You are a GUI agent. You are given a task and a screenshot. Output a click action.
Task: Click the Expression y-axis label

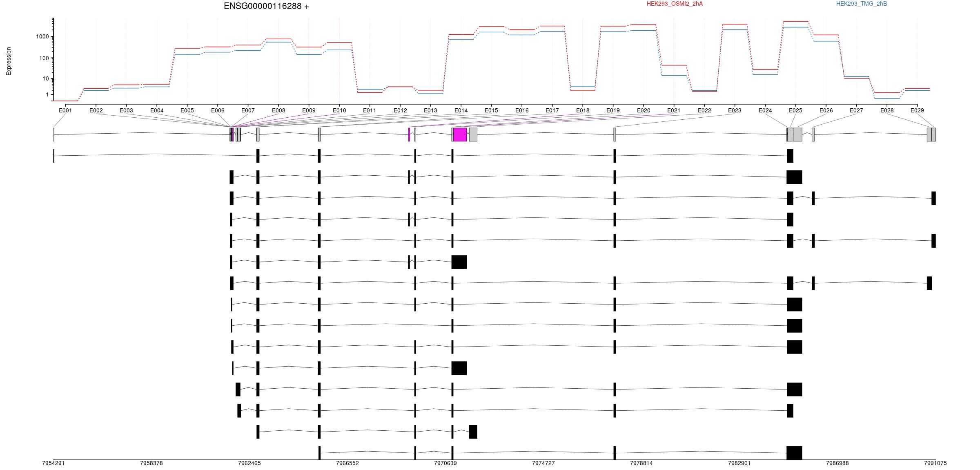[9, 61]
